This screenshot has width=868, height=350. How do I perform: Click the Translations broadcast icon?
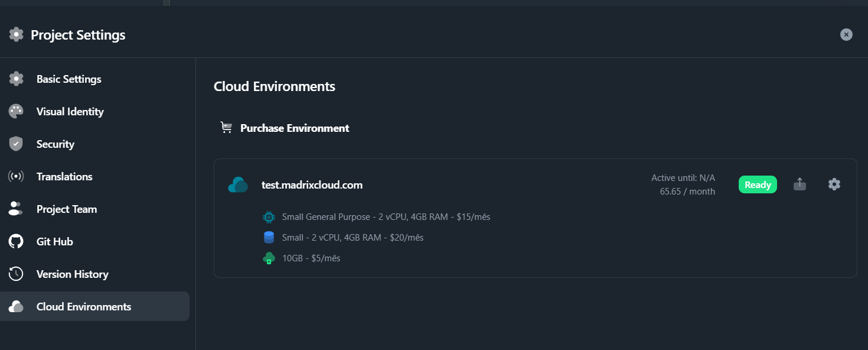point(16,176)
